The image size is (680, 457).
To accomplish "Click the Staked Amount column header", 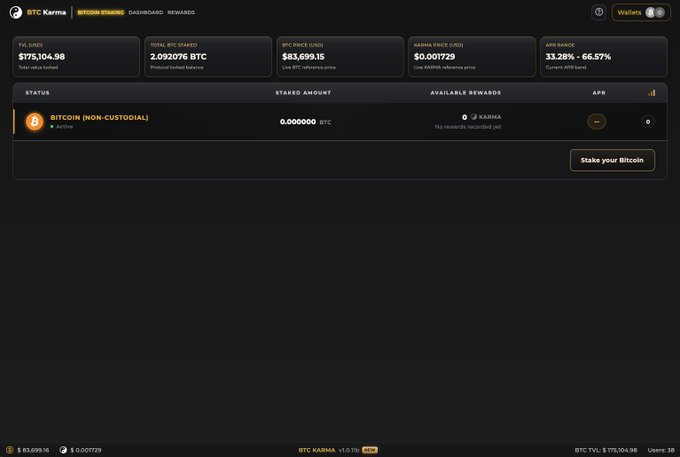I will [303, 93].
